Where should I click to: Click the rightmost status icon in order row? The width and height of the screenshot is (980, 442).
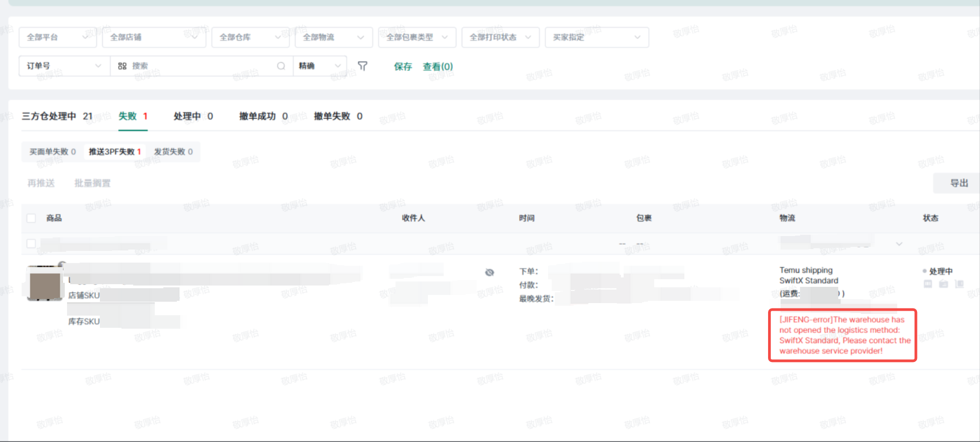click(x=959, y=284)
